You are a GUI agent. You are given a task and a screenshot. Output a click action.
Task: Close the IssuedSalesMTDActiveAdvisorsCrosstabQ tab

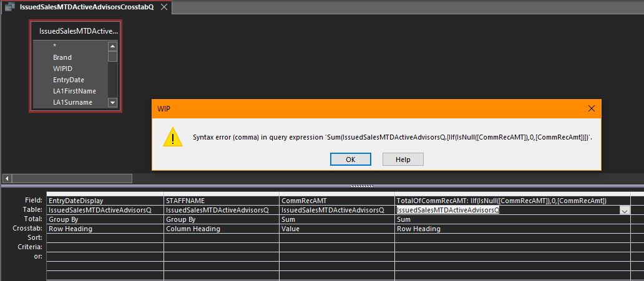click(x=164, y=7)
